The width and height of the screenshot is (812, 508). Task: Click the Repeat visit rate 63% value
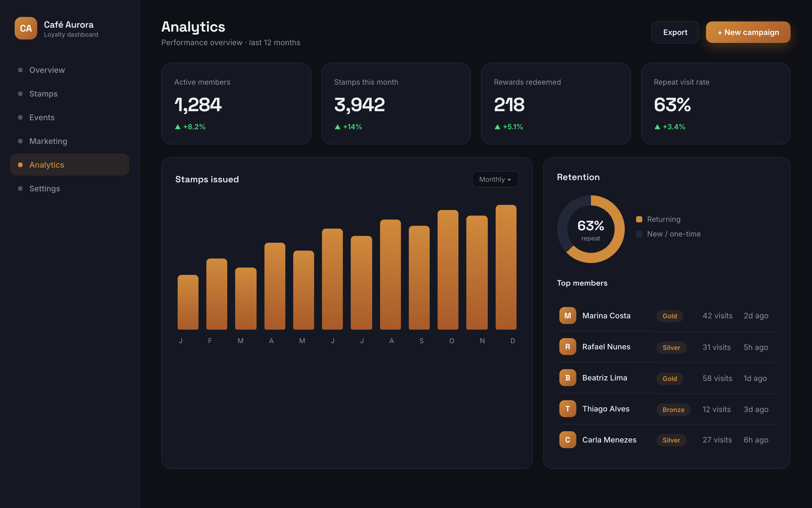(672, 104)
